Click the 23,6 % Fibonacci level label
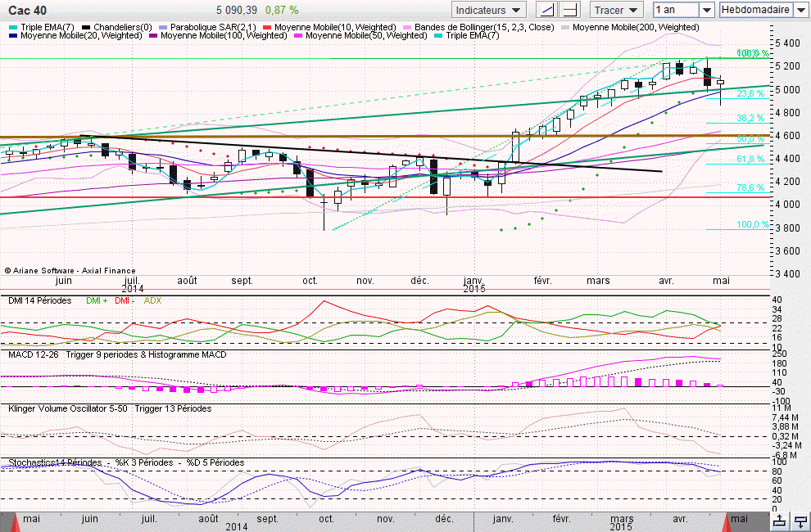The height and width of the screenshot is (532, 811). tap(750, 93)
